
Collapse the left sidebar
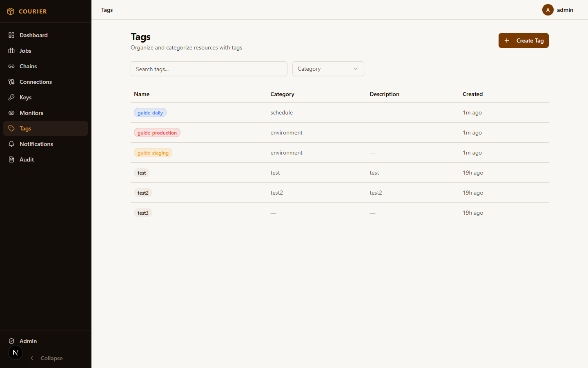pyautogui.click(x=46, y=358)
